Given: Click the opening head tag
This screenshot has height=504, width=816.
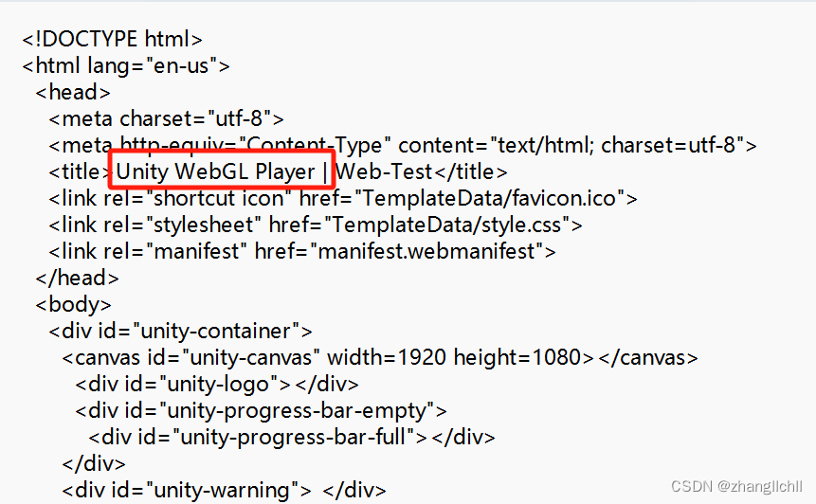Looking at the screenshot, I should [x=73, y=93].
